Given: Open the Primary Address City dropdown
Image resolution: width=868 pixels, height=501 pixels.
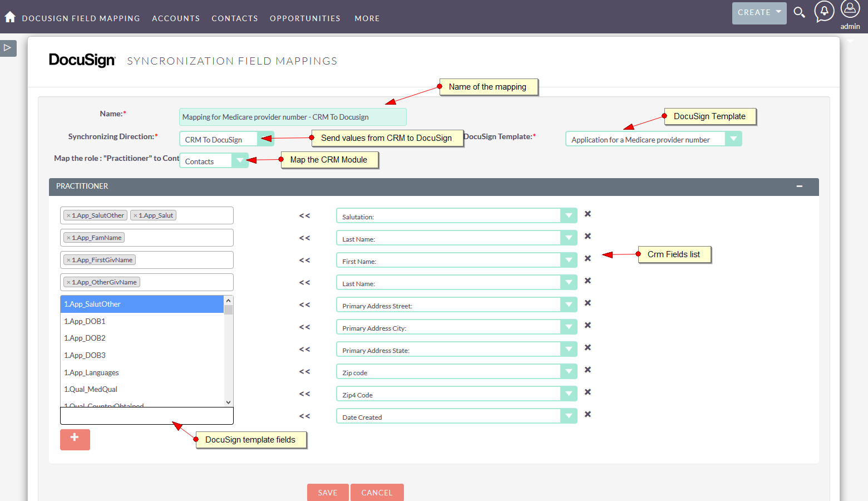Looking at the screenshot, I should 456,327.
